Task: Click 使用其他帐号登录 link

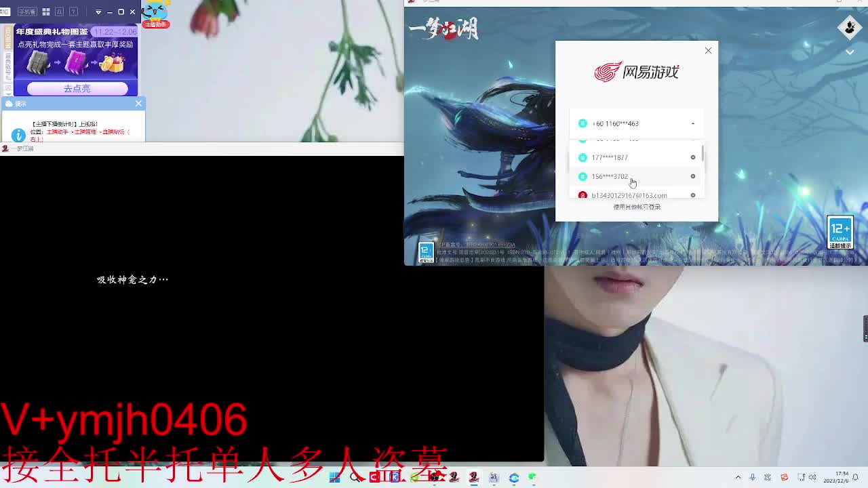Action: [637, 207]
